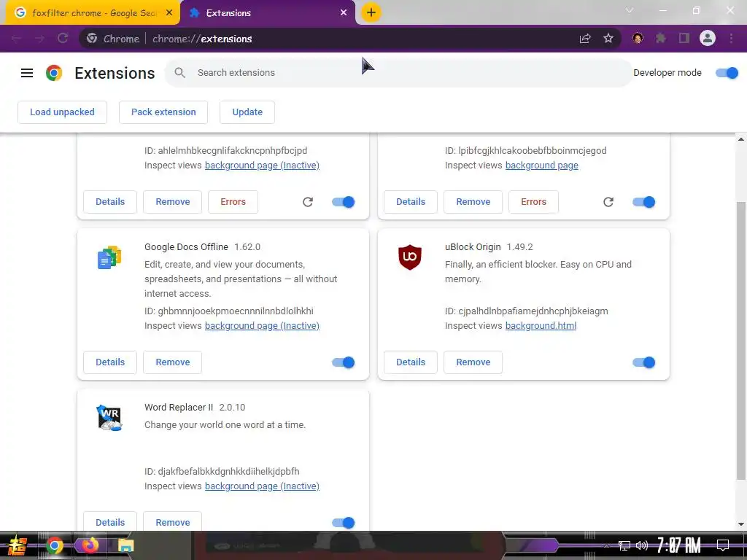Screen dimensions: 747x560
Task: Open Errors for ahlelmhbkecgn extension
Action: (233, 202)
